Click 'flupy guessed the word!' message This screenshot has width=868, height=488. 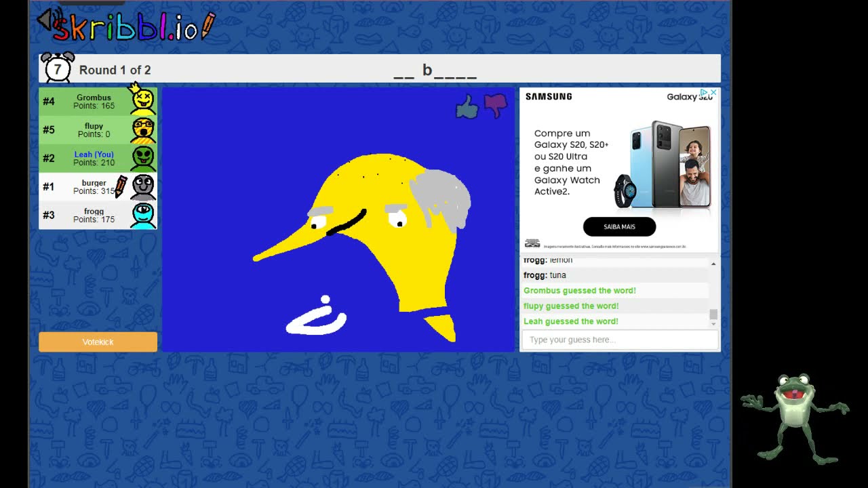coord(571,306)
